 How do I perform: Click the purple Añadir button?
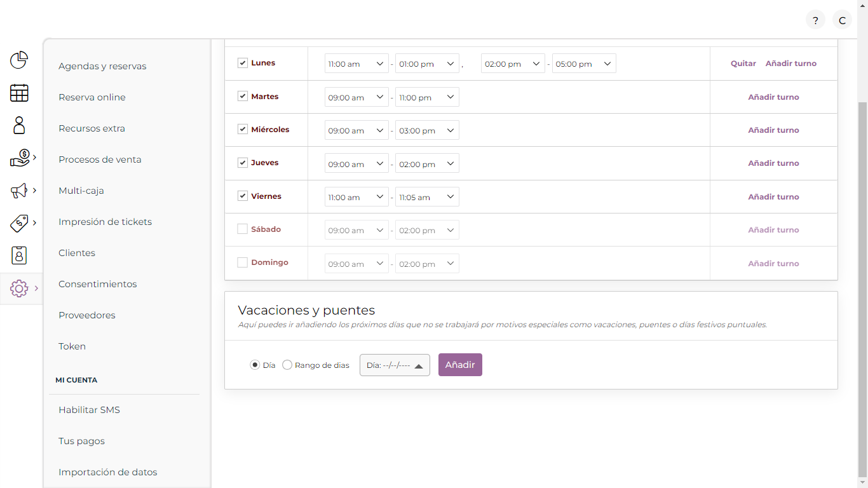coord(460,365)
